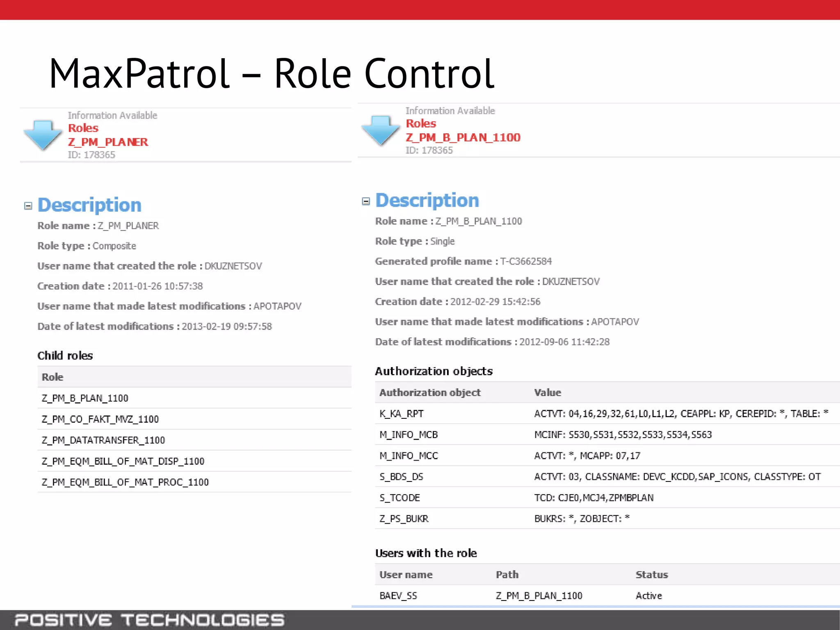Select authorization object M_INFO_MCC

pos(409,456)
